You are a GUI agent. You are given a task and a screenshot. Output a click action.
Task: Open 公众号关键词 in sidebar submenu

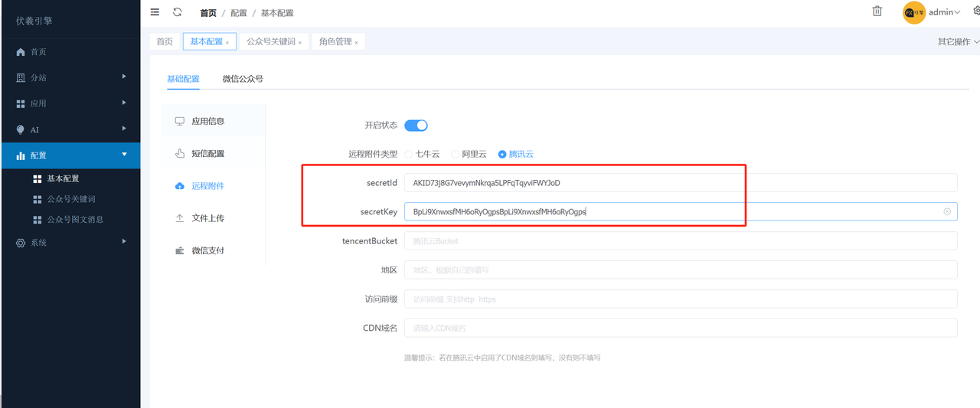point(70,199)
